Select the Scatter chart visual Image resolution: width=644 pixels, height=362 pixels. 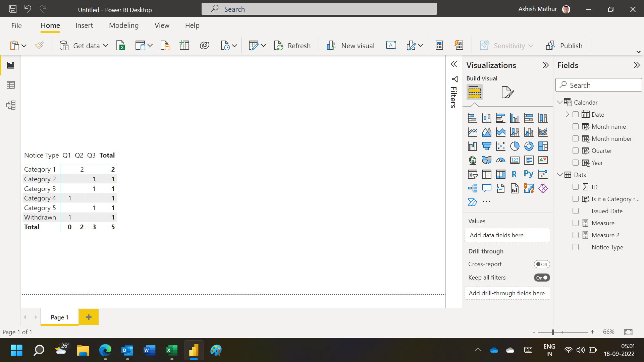501,146
